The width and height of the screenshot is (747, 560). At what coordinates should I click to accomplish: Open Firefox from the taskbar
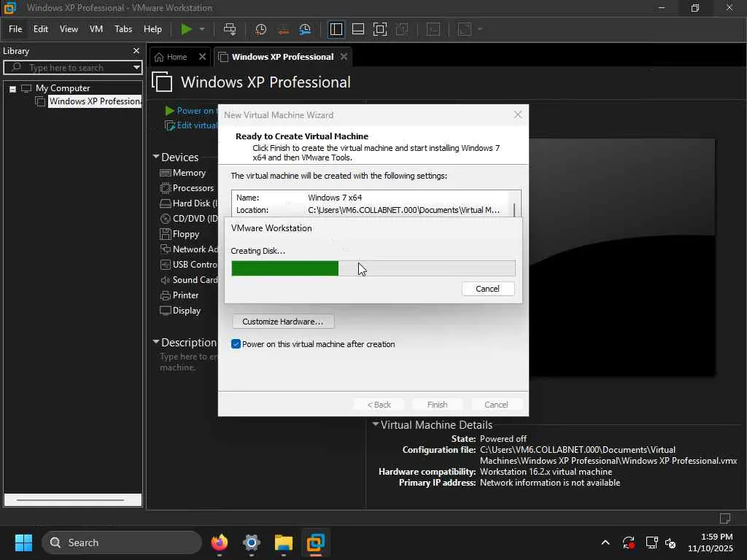pos(219,542)
